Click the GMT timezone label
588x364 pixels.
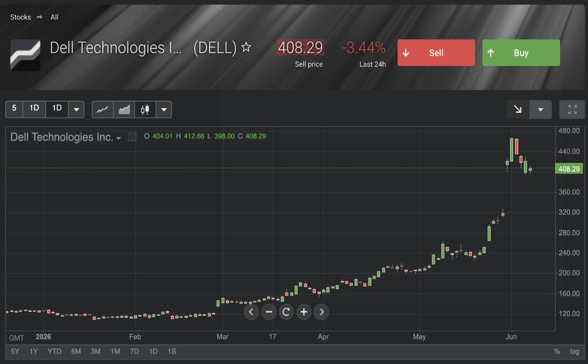[16, 338]
